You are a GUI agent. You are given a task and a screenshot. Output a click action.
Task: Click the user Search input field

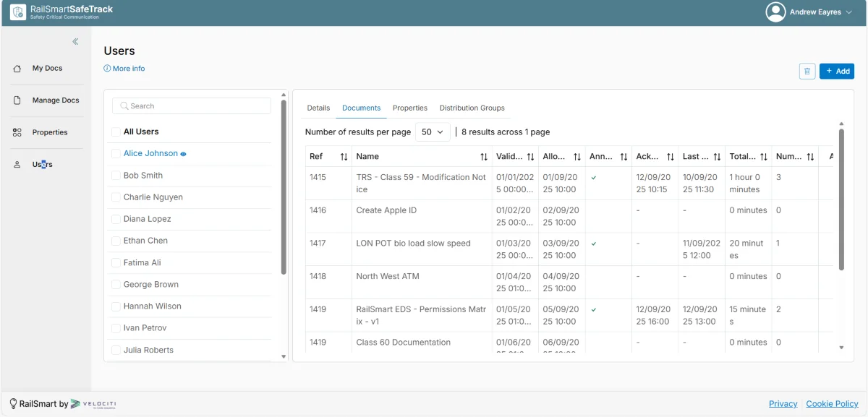tap(192, 106)
